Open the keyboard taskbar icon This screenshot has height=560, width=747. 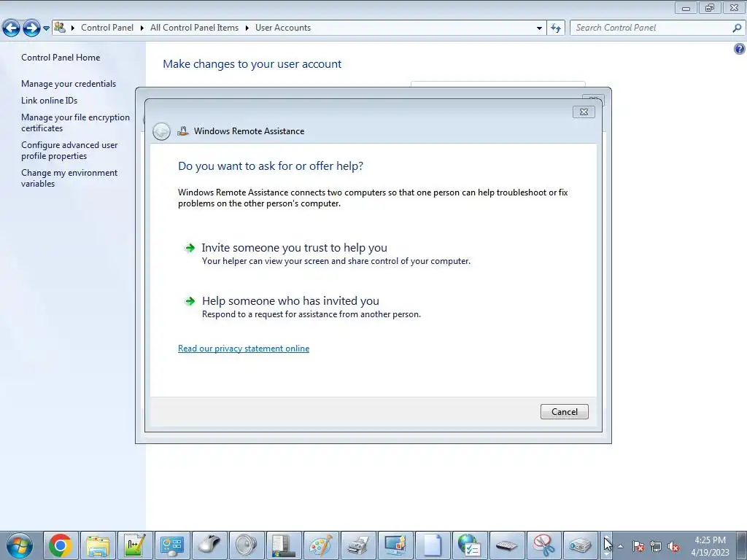tap(506, 545)
